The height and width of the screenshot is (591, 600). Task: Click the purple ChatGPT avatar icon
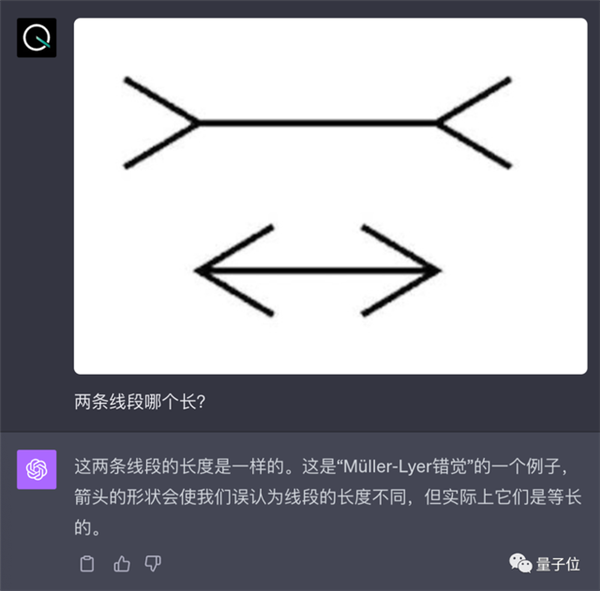point(37,470)
